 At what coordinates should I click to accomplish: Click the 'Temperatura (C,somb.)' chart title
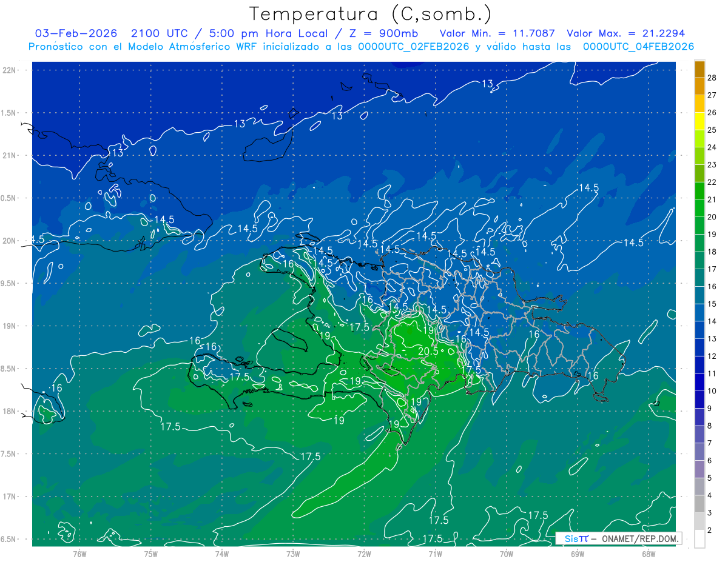point(370,14)
